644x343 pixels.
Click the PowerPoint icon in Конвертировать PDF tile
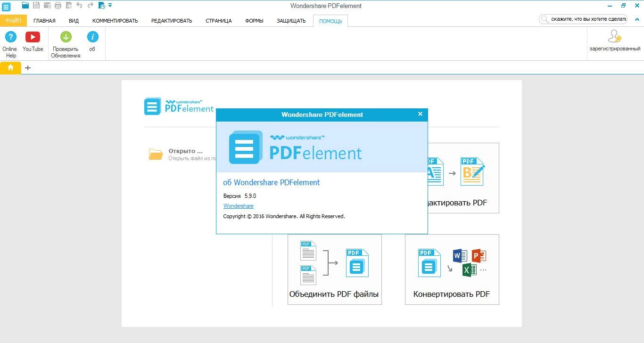[479, 256]
